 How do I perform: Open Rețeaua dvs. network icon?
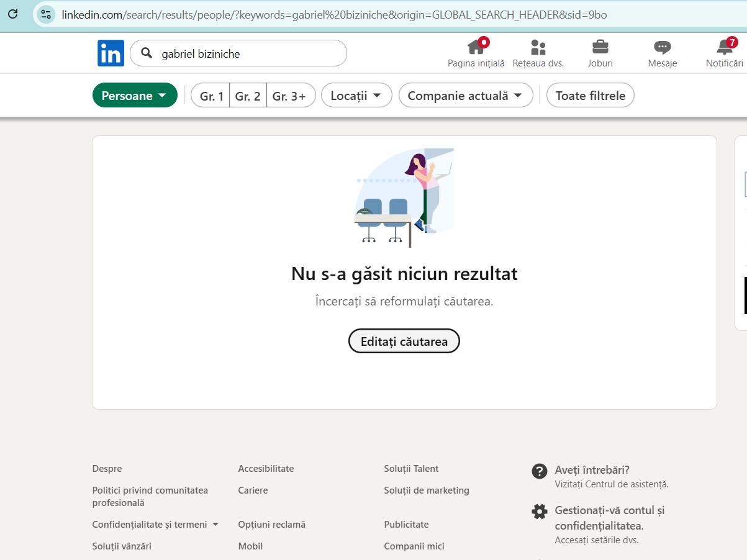pyautogui.click(x=538, y=47)
